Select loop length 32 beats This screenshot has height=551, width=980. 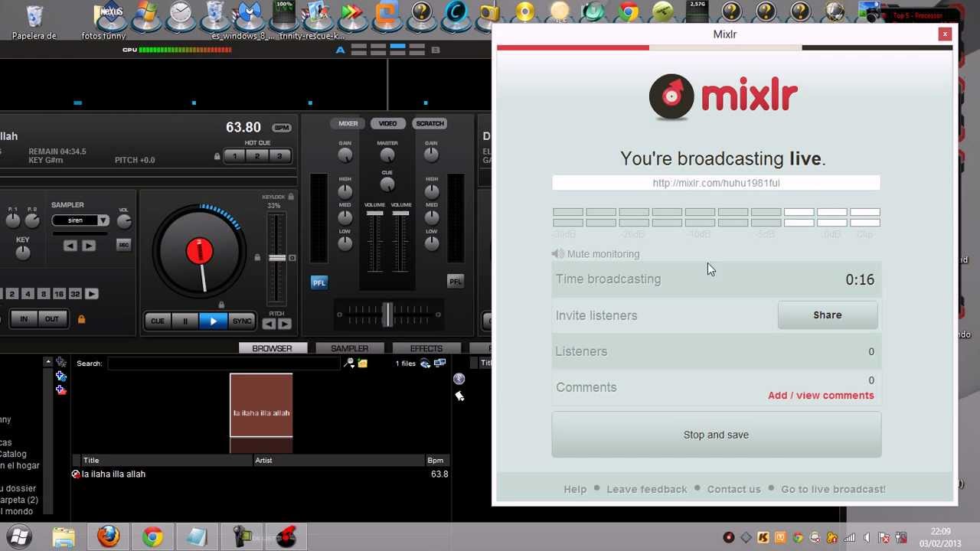[x=75, y=294]
